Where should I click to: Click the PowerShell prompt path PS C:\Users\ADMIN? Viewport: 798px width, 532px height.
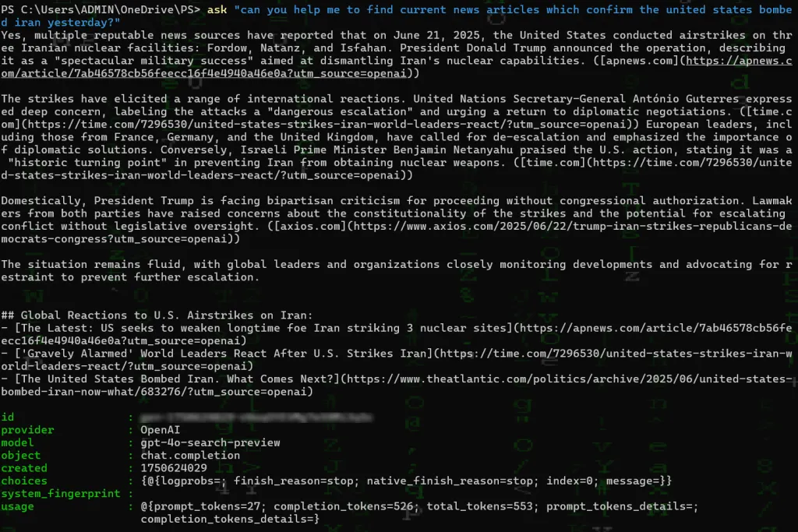(x=100, y=9)
